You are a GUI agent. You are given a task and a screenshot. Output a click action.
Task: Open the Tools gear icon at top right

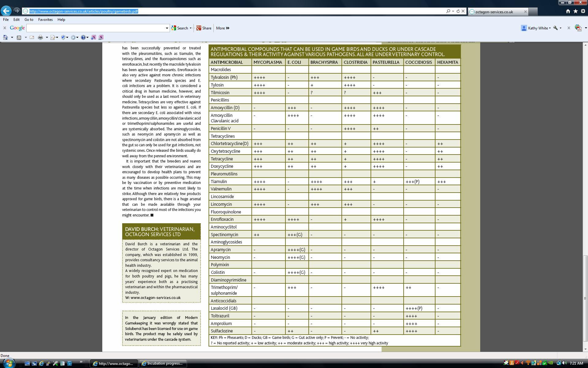[x=583, y=11]
